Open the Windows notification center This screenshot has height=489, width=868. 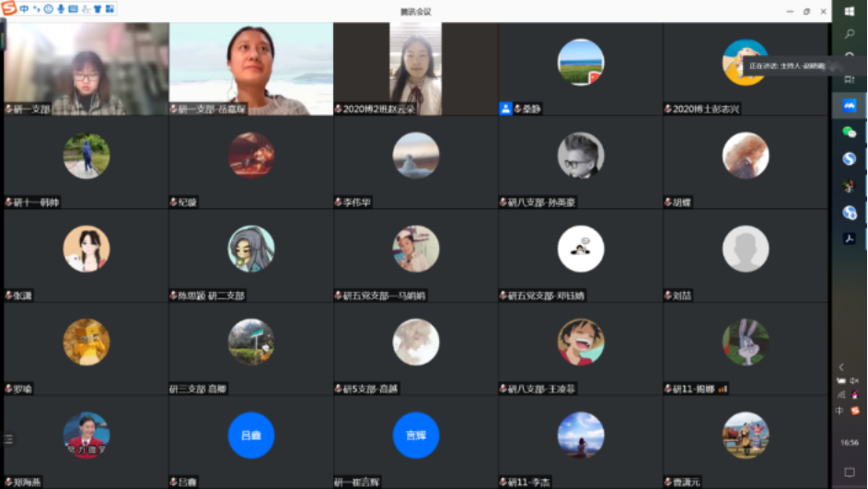point(850,472)
